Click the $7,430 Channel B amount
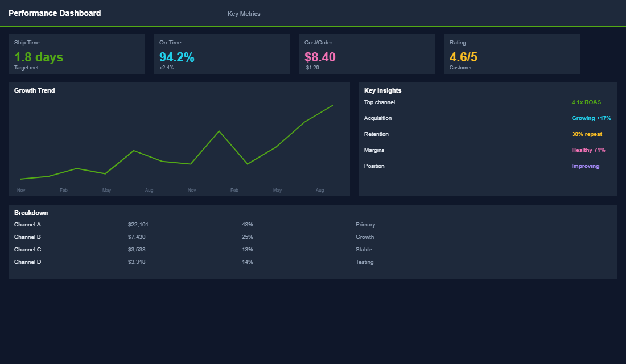The image size is (626, 364). click(135, 237)
